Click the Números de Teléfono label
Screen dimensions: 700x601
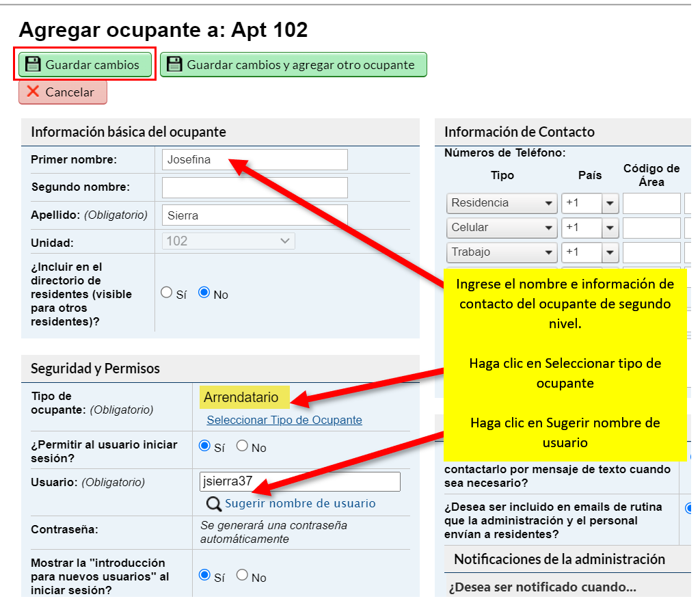coord(505,152)
